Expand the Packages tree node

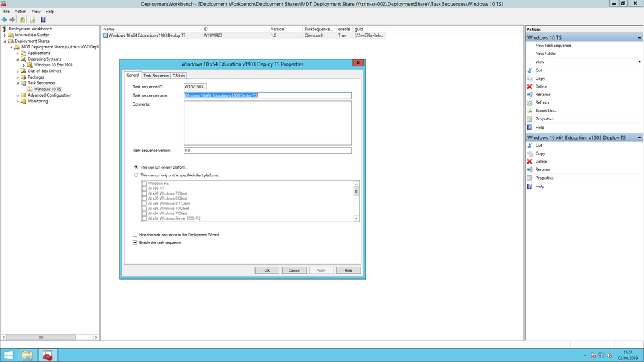[17, 77]
